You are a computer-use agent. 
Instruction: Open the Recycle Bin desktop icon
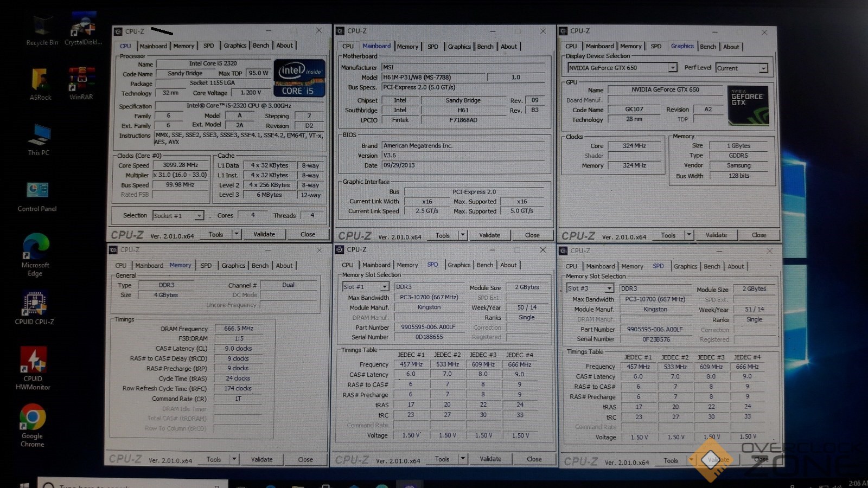click(42, 30)
